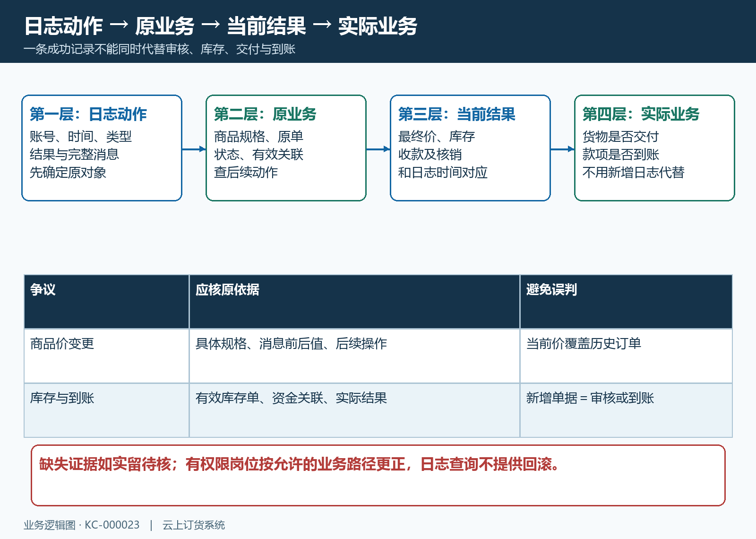Select the cell "当前价覆盖历史订单"
This screenshot has height=539, width=756.
pyautogui.click(x=626, y=356)
